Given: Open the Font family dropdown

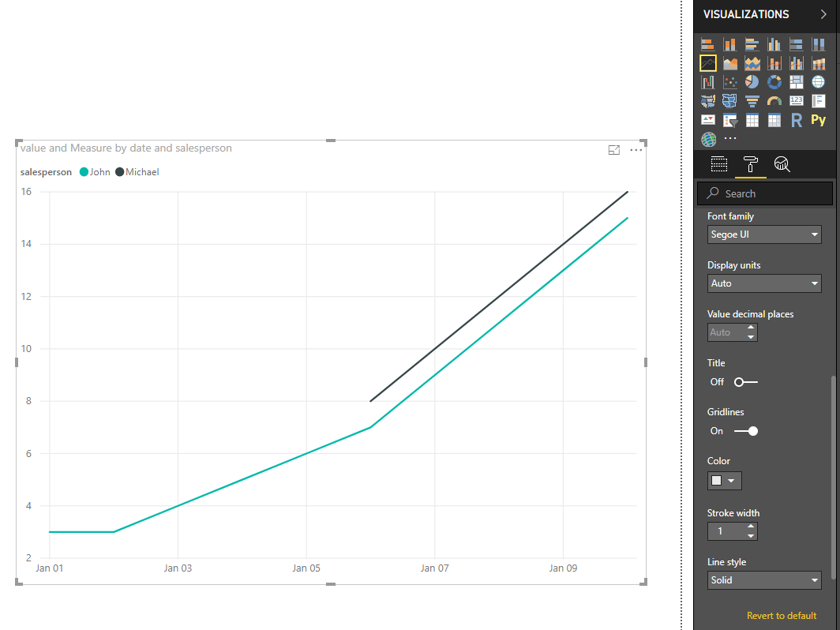Looking at the screenshot, I should [764, 234].
